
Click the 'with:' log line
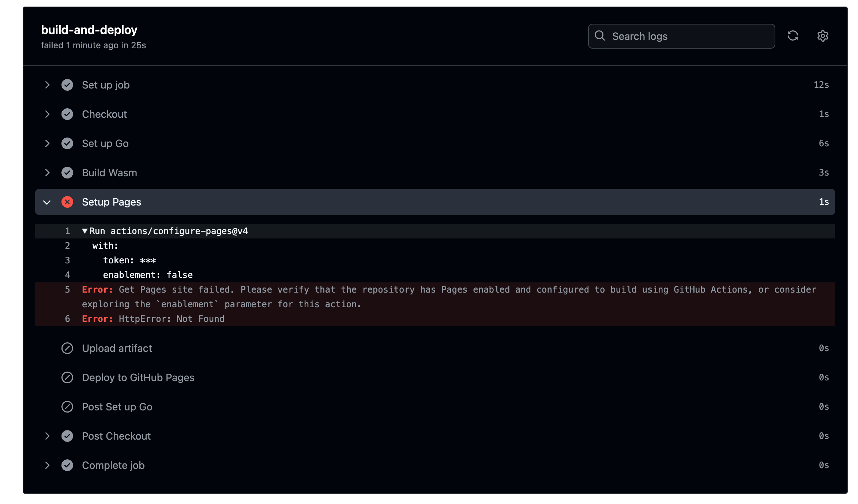click(435, 246)
